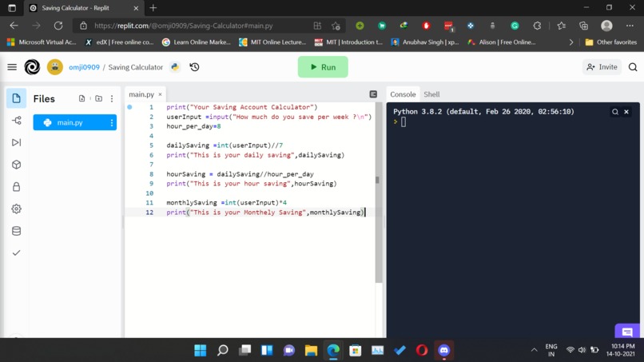
Task: Open the Settings gear sidebar icon
Action: click(x=17, y=209)
